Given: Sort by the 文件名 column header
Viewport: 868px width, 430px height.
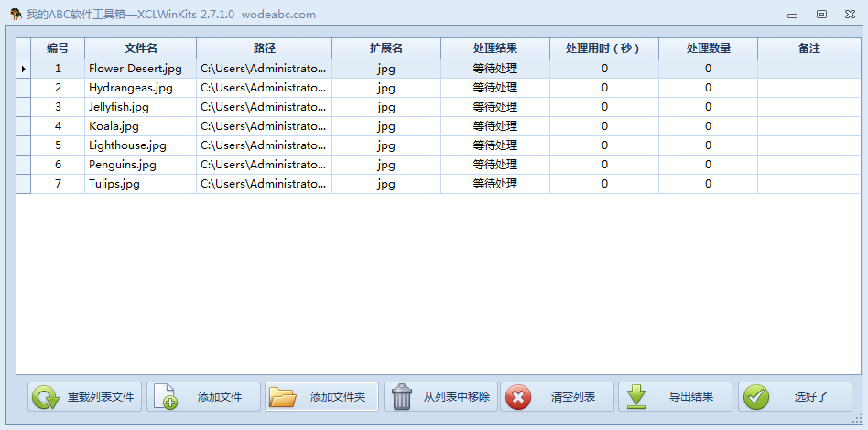Looking at the screenshot, I should click(141, 48).
